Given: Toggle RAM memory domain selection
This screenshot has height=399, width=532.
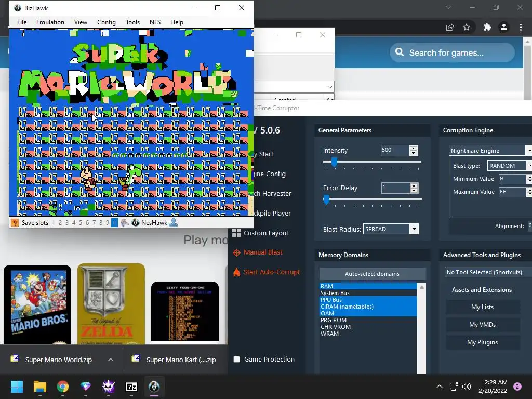Looking at the screenshot, I should coord(368,286).
